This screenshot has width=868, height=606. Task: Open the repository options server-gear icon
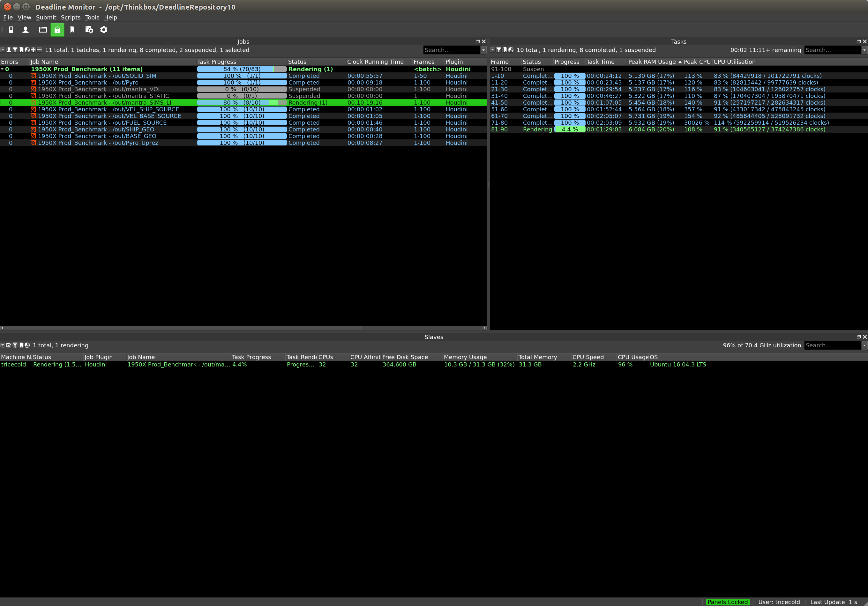point(89,30)
